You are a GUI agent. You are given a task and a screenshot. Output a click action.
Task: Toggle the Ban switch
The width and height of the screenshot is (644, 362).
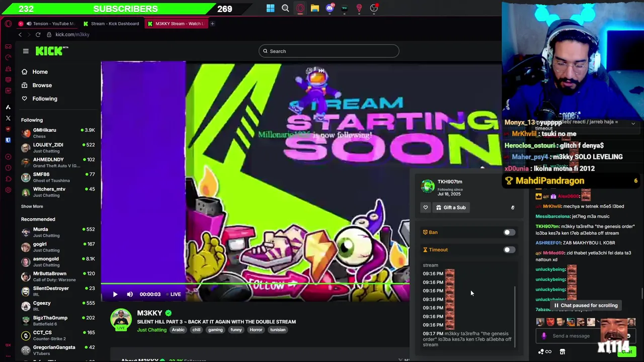pos(509,232)
